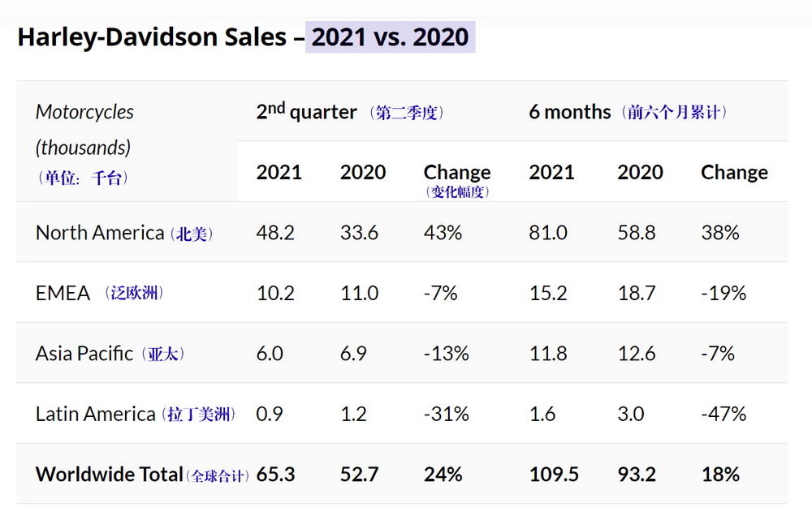
Task: Select the 24% worldwide quarterly change
Action: (443, 475)
